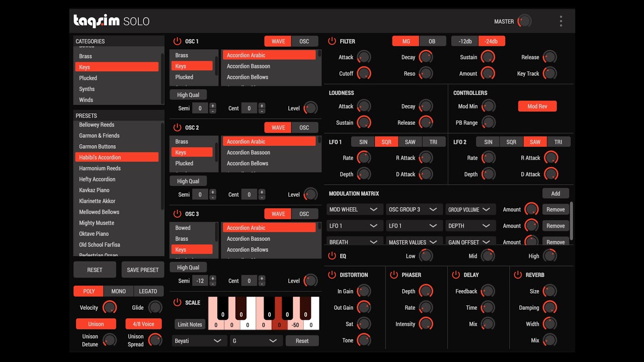Select the -12db filter slope

pos(465,41)
